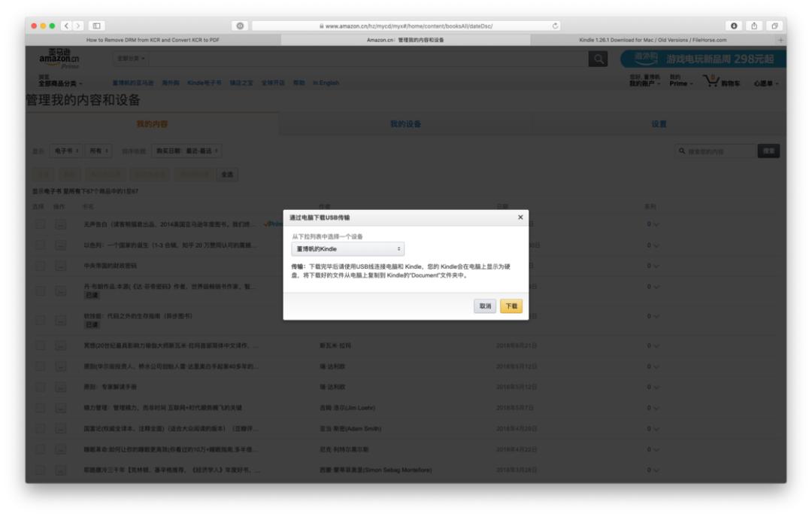Click the 取消 button in dialog

tap(485, 306)
